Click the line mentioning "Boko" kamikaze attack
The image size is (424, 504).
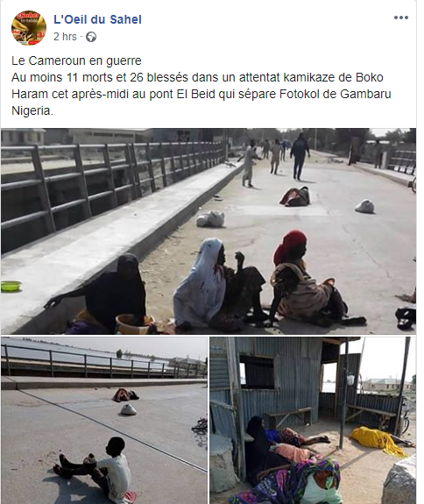(x=197, y=77)
